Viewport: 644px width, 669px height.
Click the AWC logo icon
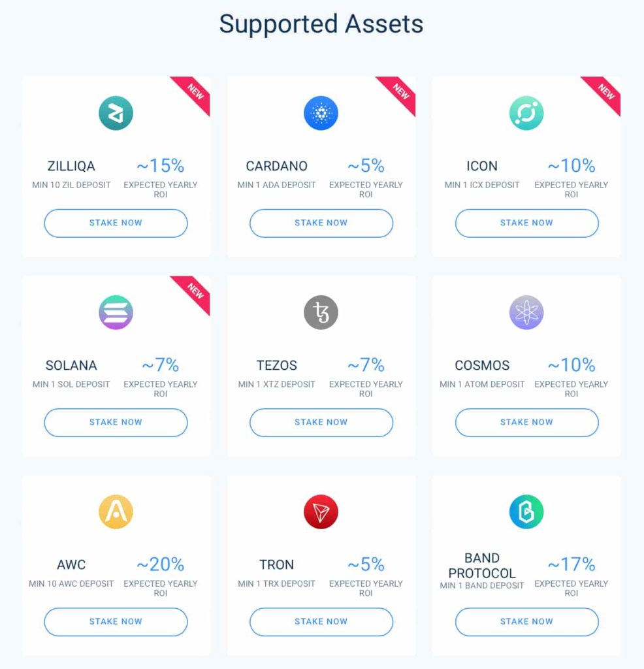(x=116, y=511)
